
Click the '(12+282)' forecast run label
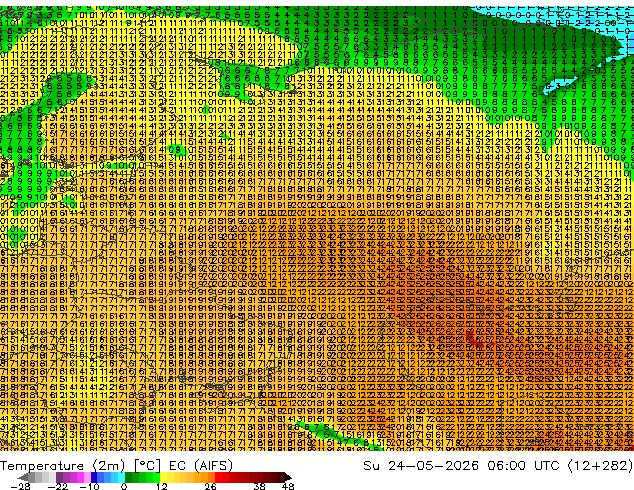600,466
